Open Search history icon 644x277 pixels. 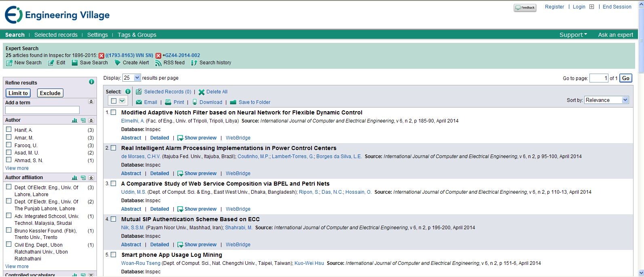(194, 63)
